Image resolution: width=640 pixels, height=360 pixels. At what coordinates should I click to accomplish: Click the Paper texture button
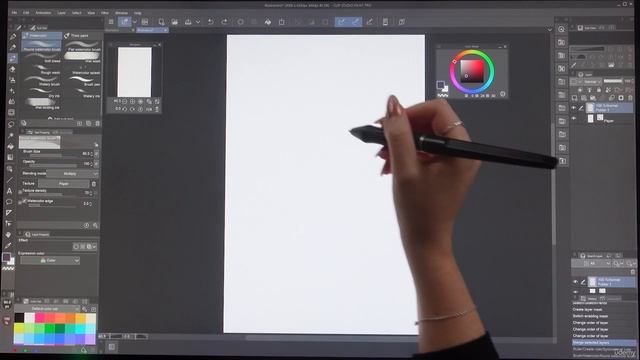64,184
